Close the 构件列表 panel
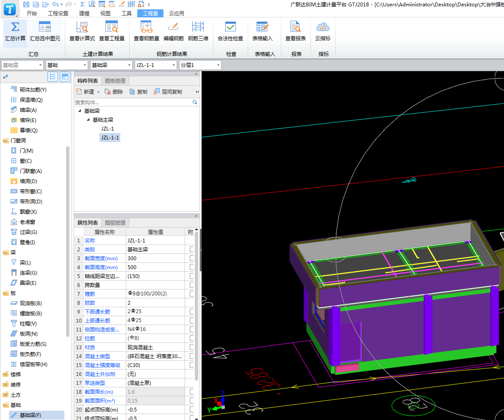This screenshot has width=504, height=420. 196,74
